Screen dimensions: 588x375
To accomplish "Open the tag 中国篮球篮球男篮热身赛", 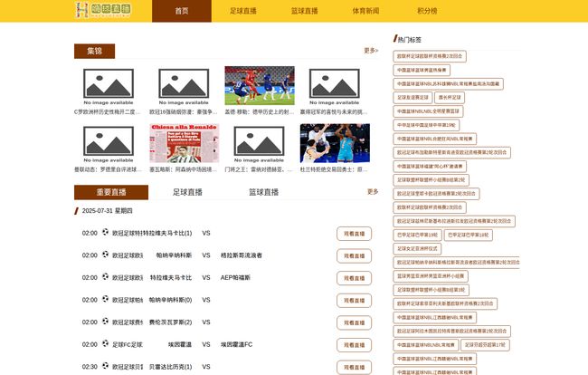I will pos(422,70).
